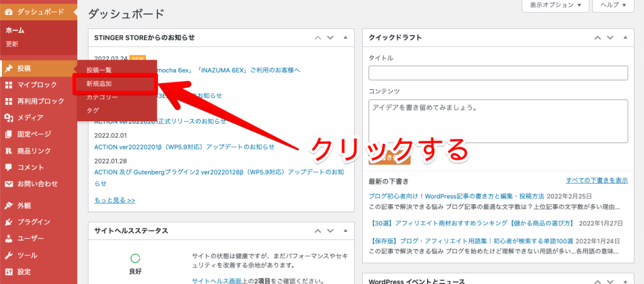Open マイブロック menu label
This screenshot has width=644, height=284.
(x=37, y=85)
